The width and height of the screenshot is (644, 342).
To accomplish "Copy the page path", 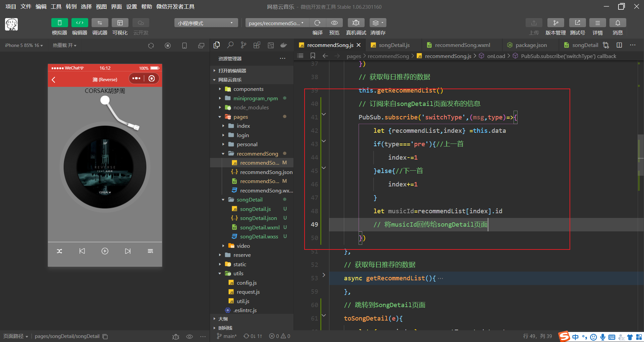I will (105, 336).
